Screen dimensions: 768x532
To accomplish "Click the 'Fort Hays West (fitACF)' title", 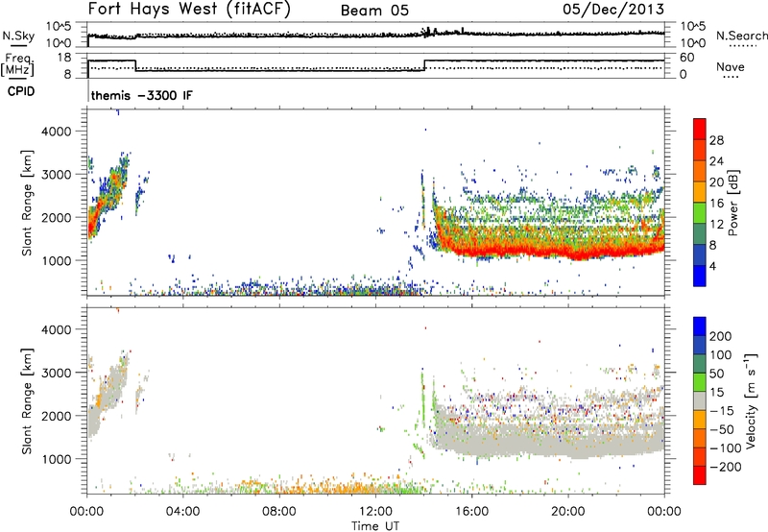I will (x=189, y=10).
